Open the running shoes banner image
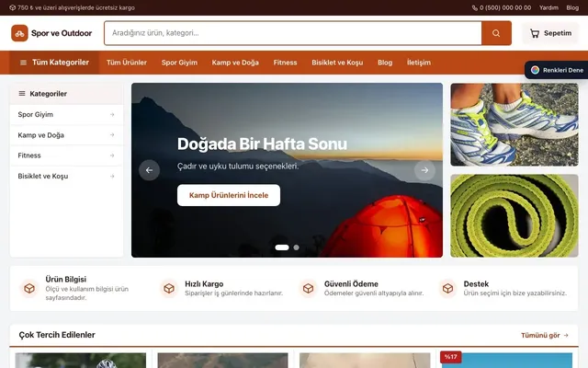The width and height of the screenshot is (588, 368). tap(514, 125)
